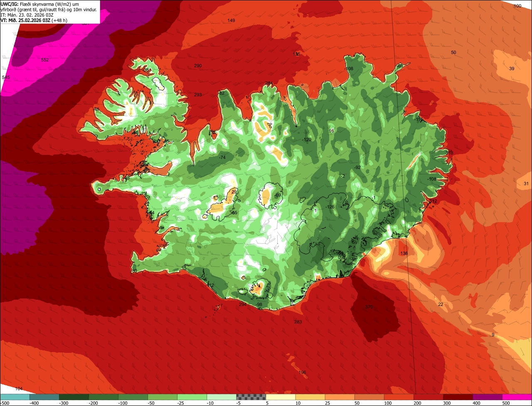Click the initial time 'IT: Mán. 23. 02. 2026 03Z'
The image size is (532, 406).
[27, 15]
